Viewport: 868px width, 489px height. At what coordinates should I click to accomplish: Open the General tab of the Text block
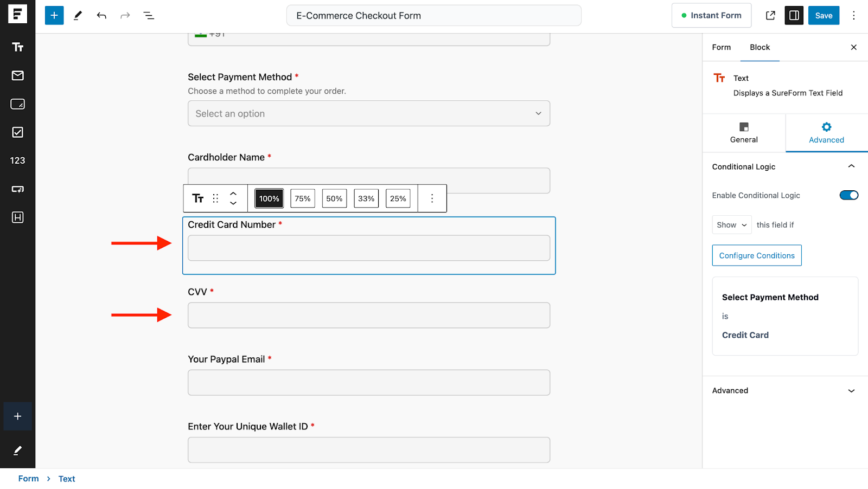point(743,133)
